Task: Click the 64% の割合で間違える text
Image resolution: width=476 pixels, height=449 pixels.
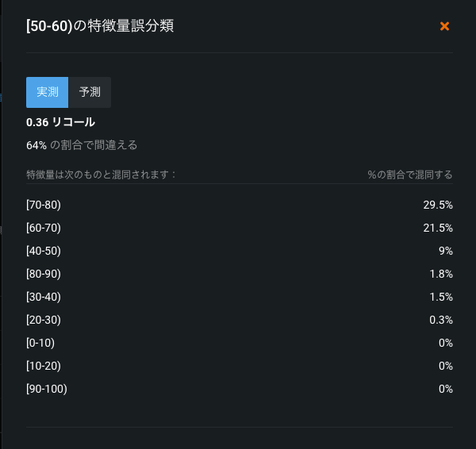Action: 82,145
